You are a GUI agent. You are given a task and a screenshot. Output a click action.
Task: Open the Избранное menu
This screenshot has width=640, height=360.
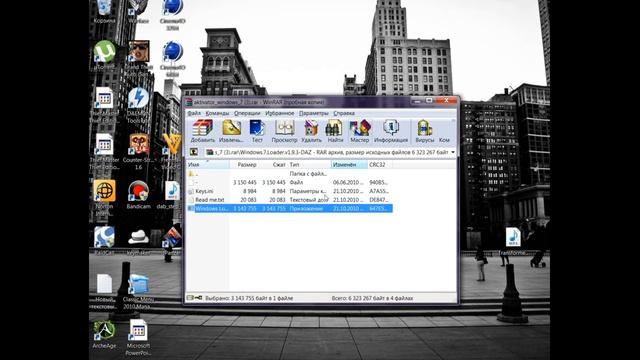[280, 113]
